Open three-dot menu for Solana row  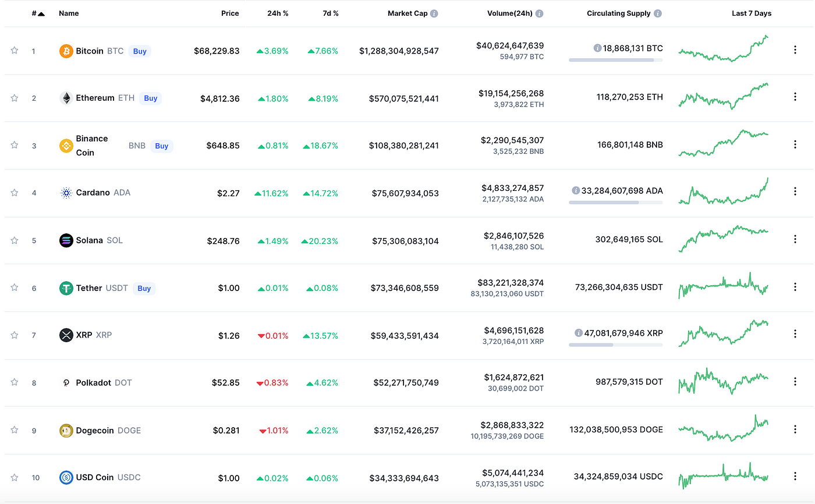coord(795,239)
